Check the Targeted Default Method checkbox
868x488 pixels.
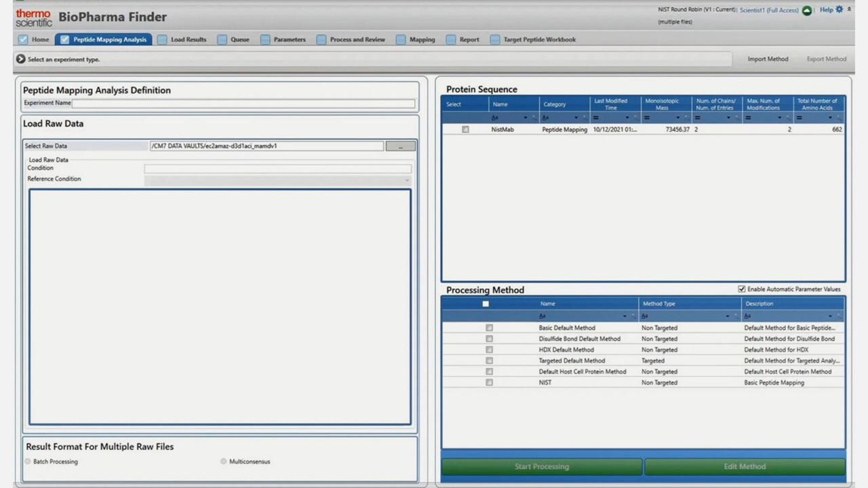point(489,361)
